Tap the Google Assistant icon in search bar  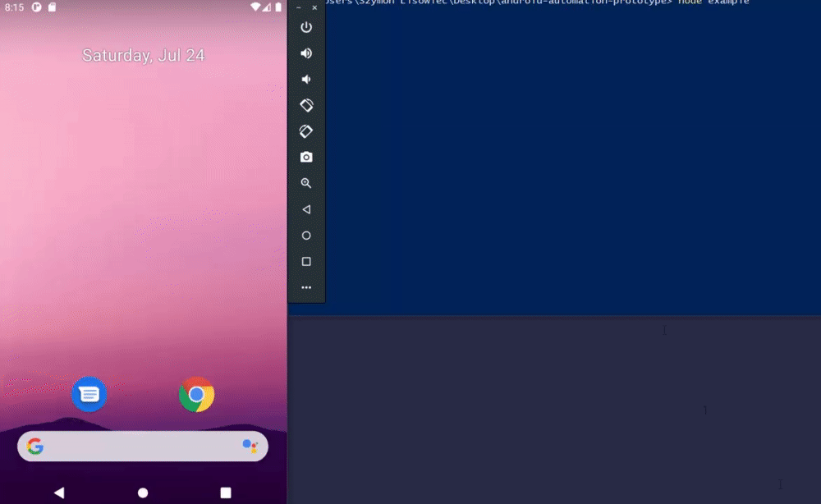250,447
